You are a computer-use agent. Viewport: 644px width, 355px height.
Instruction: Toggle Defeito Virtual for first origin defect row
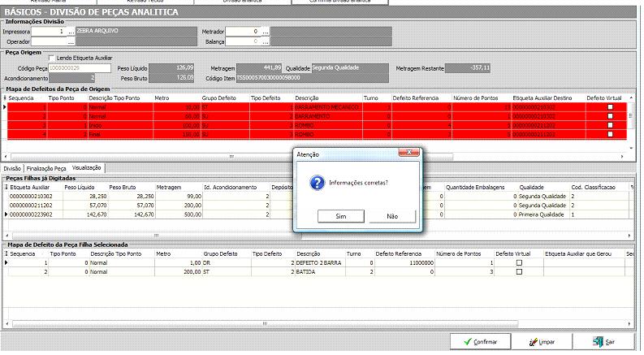tap(611, 107)
